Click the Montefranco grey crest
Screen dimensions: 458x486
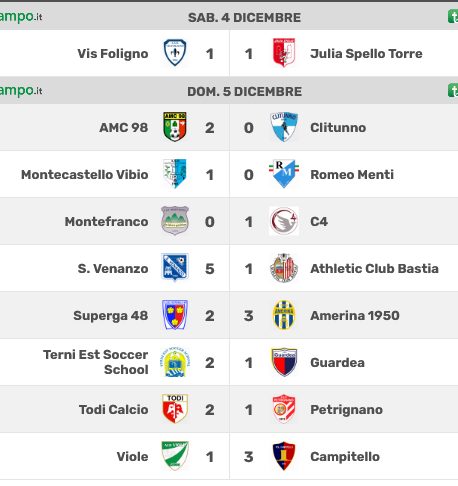(175, 221)
